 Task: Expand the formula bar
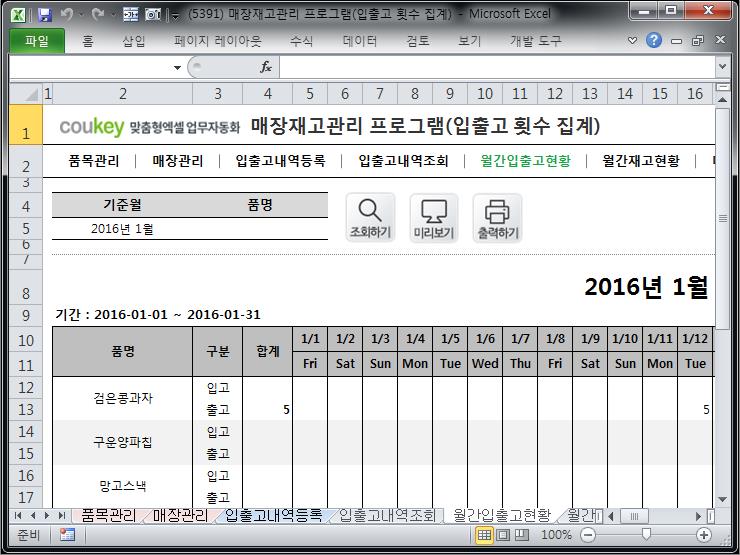pyautogui.click(x=722, y=67)
